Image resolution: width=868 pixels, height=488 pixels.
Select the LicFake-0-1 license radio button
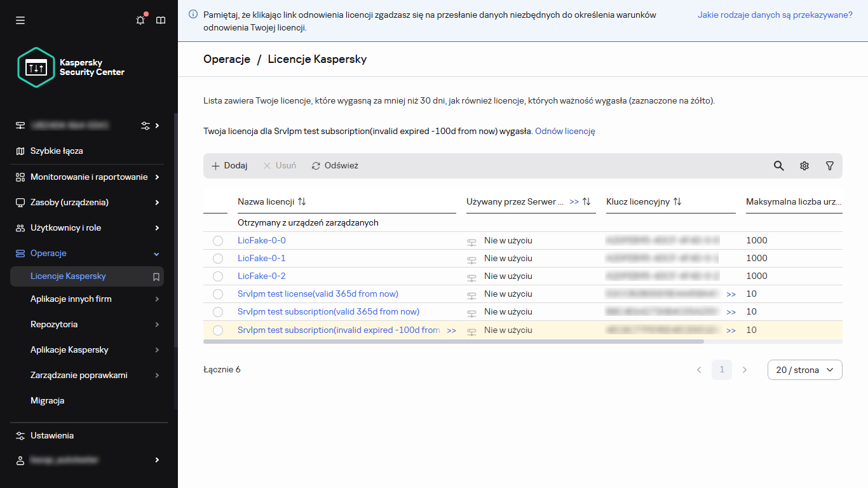(218, 258)
